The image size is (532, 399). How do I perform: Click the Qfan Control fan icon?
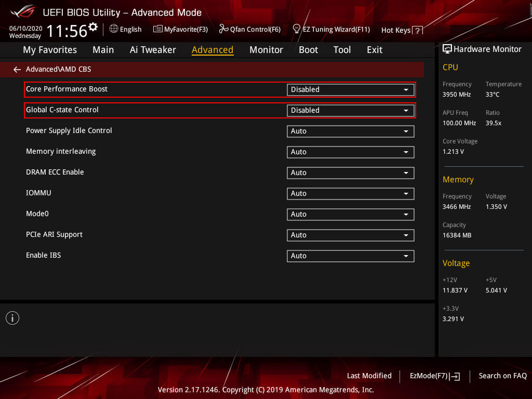pos(223,29)
